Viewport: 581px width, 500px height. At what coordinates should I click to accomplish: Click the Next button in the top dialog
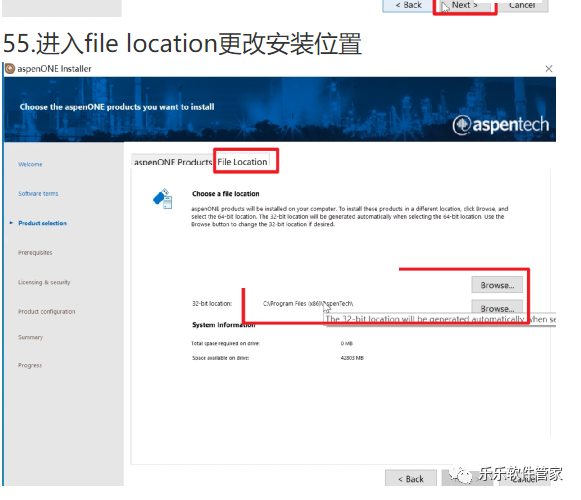(x=464, y=6)
